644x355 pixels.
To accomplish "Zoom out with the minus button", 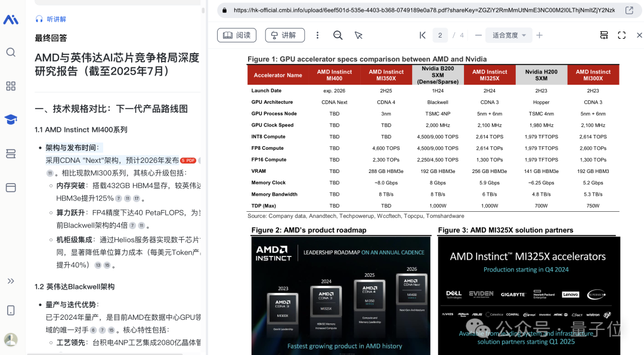I will click(478, 35).
